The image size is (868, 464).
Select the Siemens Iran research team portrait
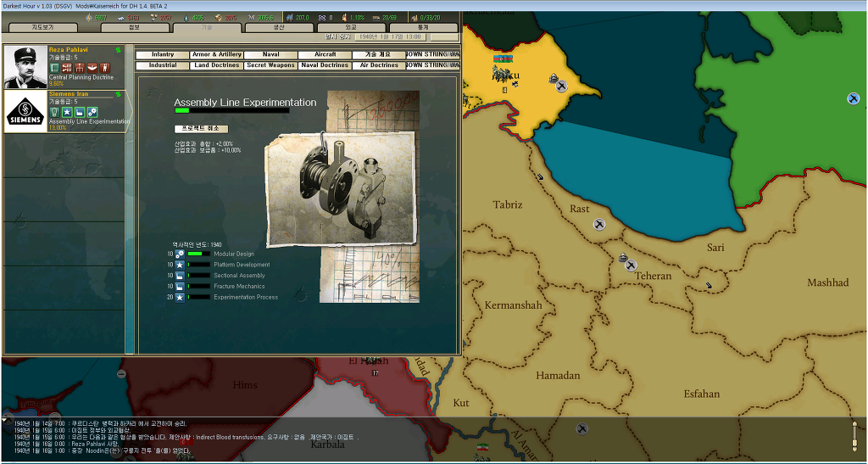26,111
